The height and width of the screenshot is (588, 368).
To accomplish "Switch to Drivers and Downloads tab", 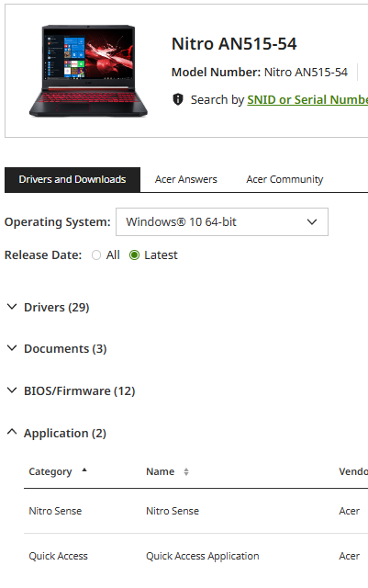I will click(x=72, y=180).
